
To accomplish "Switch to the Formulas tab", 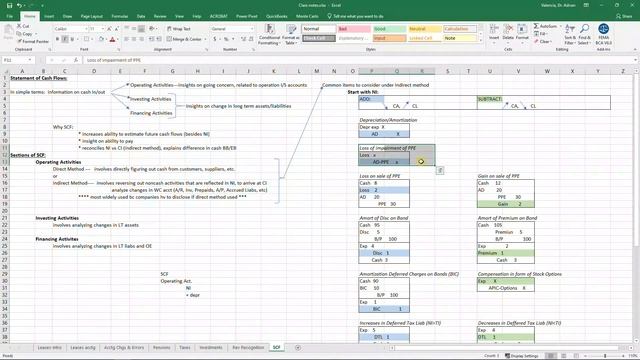I will 120,16.
